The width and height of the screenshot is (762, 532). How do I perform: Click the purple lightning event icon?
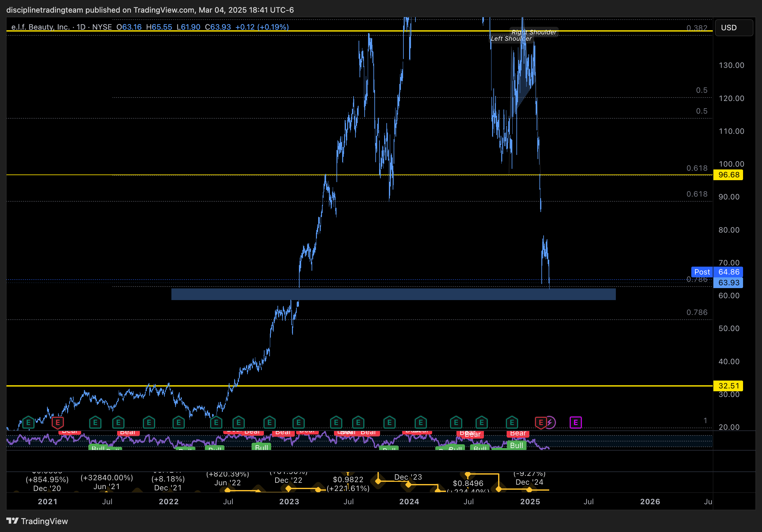pyautogui.click(x=550, y=423)
